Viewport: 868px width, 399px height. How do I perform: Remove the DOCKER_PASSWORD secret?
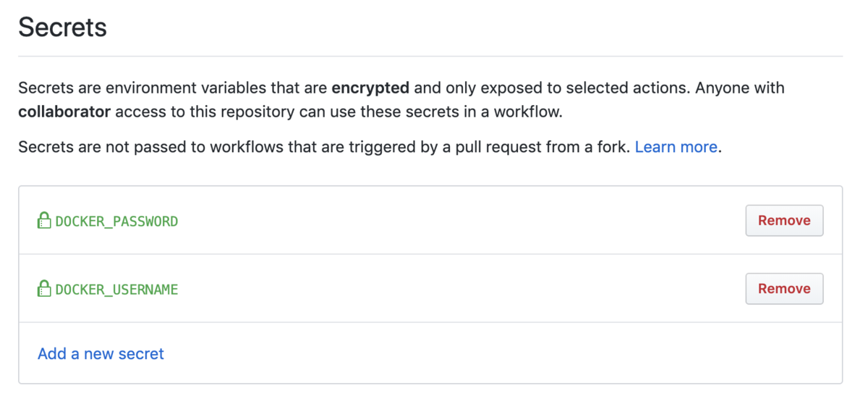(x=784, y=220)
